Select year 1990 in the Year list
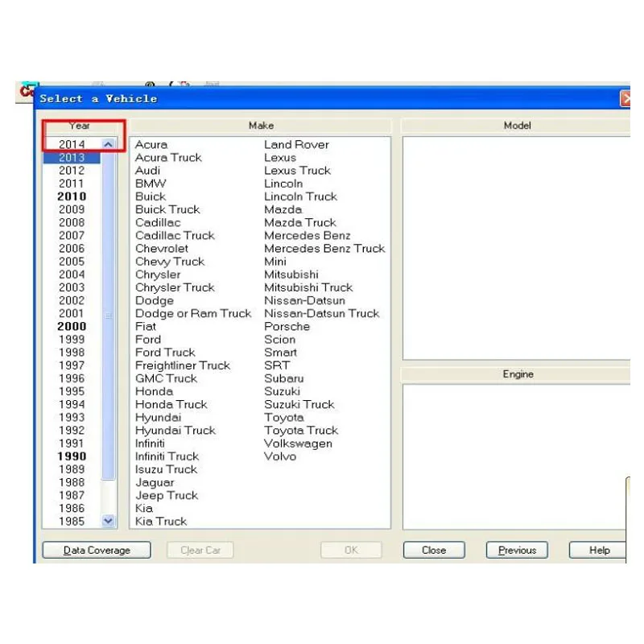644x644 pixels. coord(72,456)
